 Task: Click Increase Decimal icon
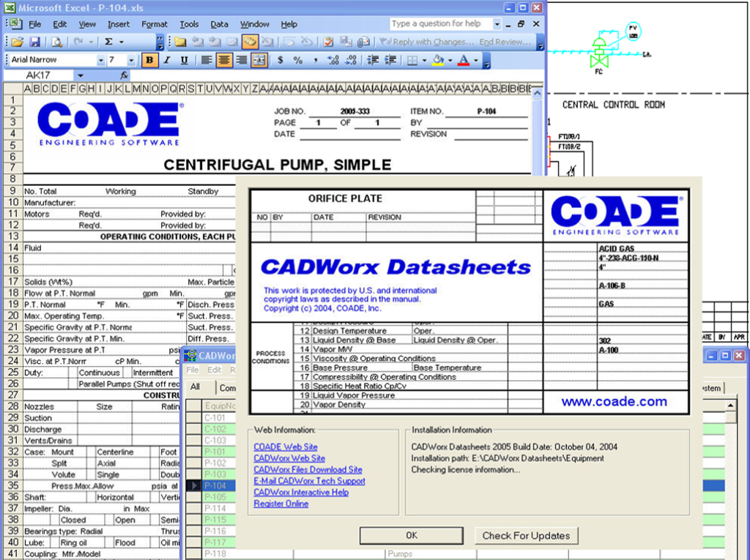click(333, 60)
